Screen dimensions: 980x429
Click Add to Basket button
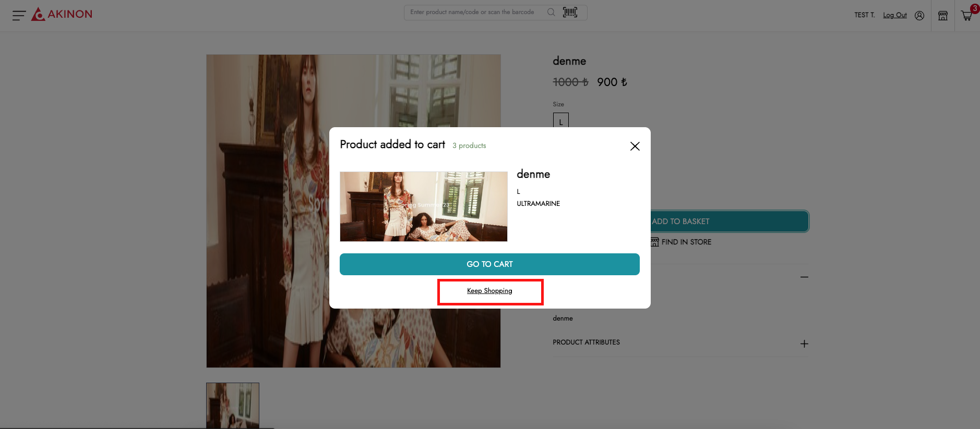pos(730,222)
